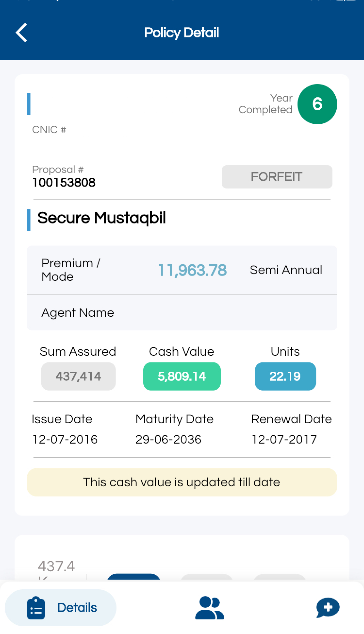Tap the cash value updated notice banner
This screenshot has width=364, height=634.
[x=182, y=482]
